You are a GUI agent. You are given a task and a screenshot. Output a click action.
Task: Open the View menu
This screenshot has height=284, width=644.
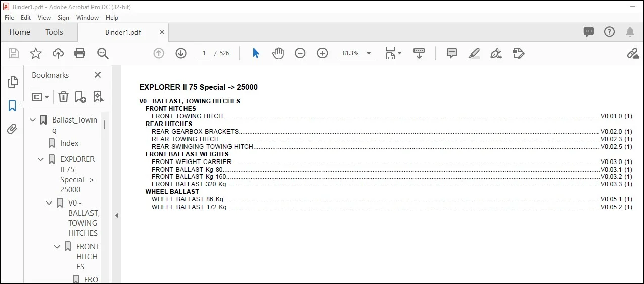(x=44, y=18)
